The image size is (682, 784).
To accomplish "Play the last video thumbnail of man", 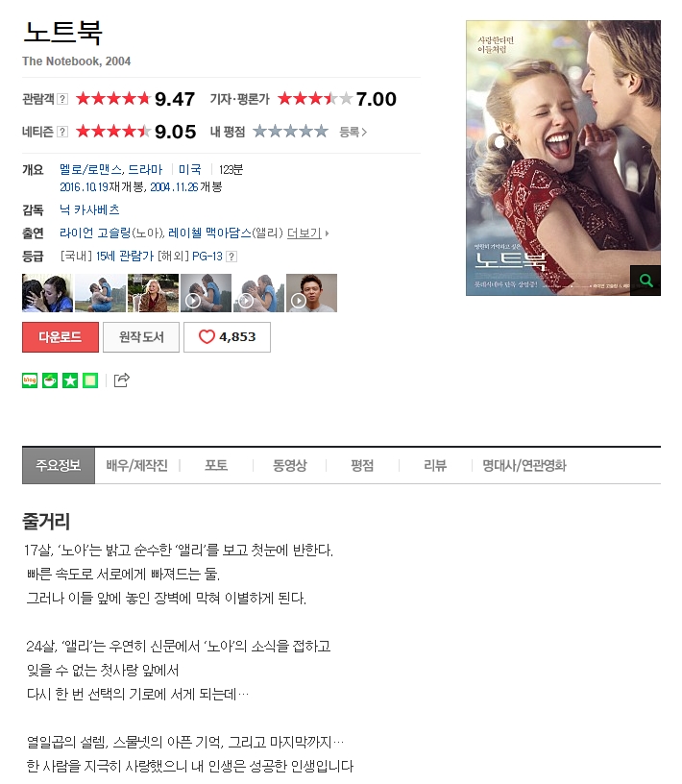I will pos(311,293).
